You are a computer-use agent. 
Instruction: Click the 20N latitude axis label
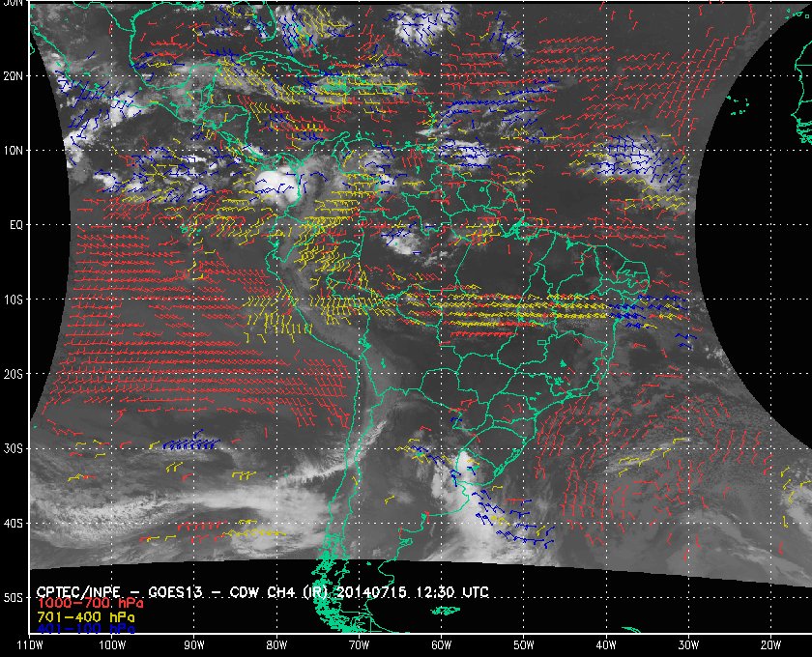coord(13,76)
